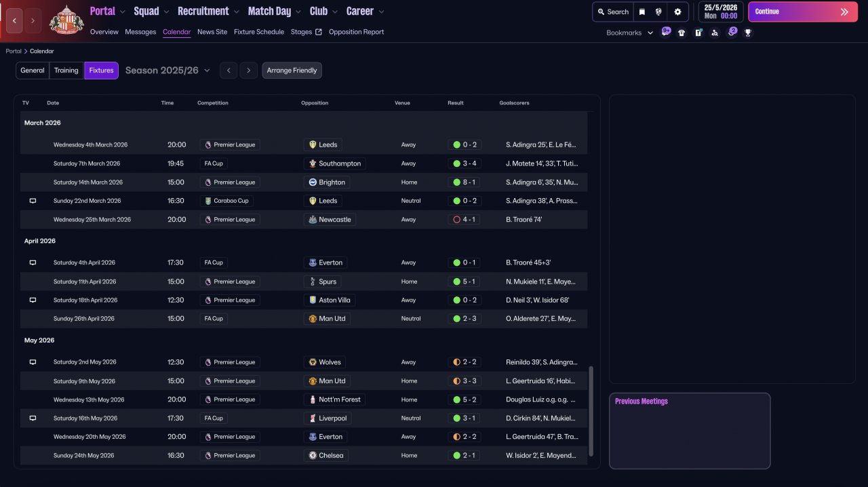This screenshot has height=487, width=868.
Task: Click the Sunderland club badge
Action: [66, 20]
